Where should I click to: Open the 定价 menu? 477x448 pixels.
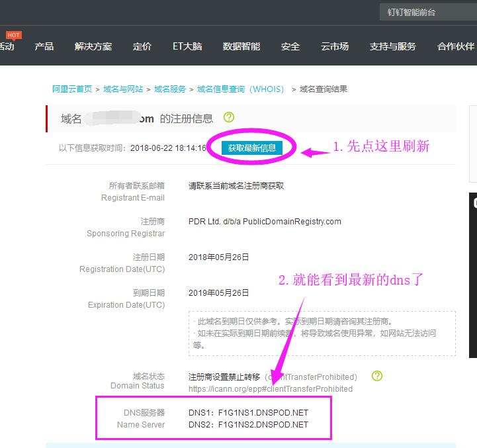pos(142,46)
